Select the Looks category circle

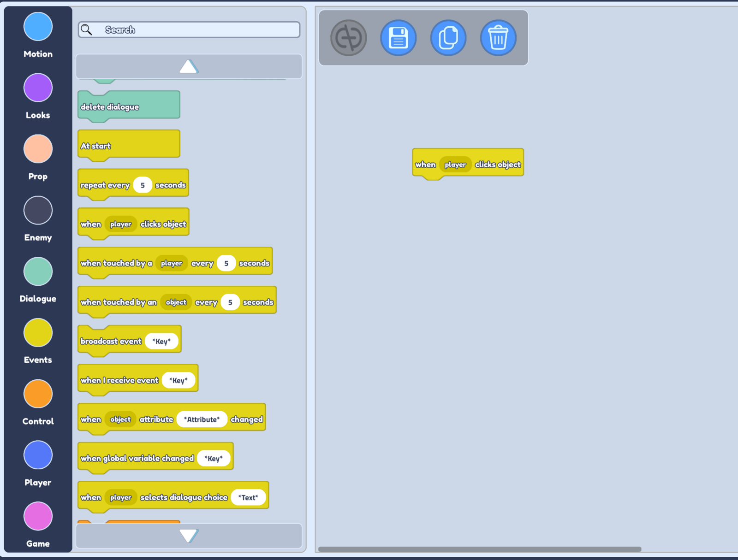tap(38, 88)
